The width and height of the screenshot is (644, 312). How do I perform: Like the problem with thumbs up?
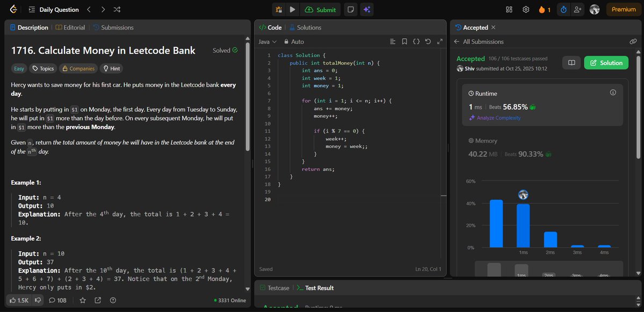point(18,300)
